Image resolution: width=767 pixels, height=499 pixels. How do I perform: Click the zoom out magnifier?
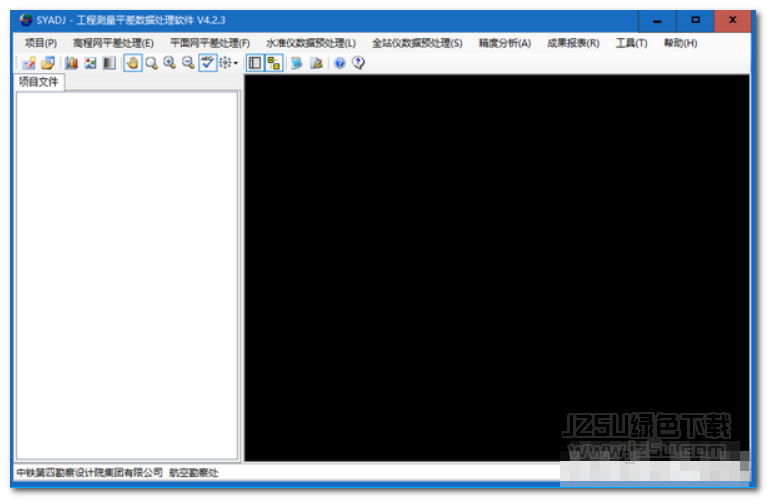click(188, 63)
